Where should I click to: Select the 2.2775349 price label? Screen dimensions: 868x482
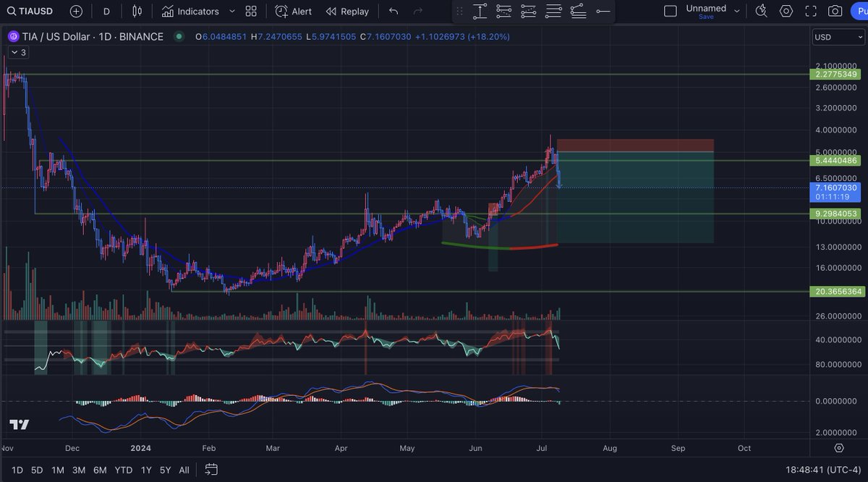835,75
